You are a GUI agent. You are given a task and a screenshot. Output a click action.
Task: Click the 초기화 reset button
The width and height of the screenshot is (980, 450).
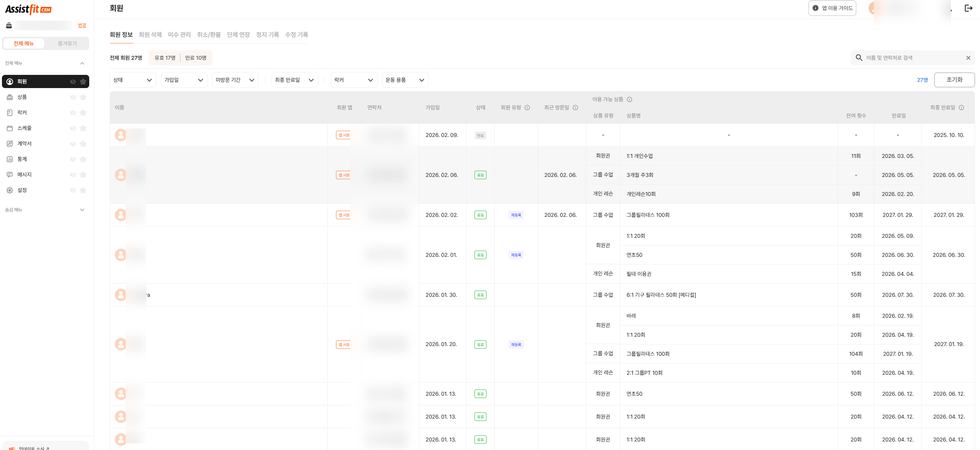pos(954,80)
